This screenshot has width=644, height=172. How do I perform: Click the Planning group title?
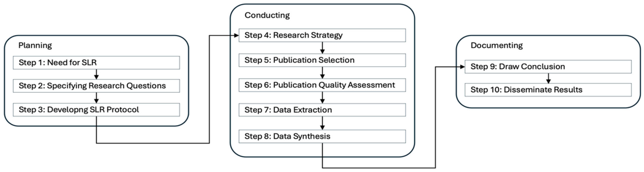pos(35,45)
